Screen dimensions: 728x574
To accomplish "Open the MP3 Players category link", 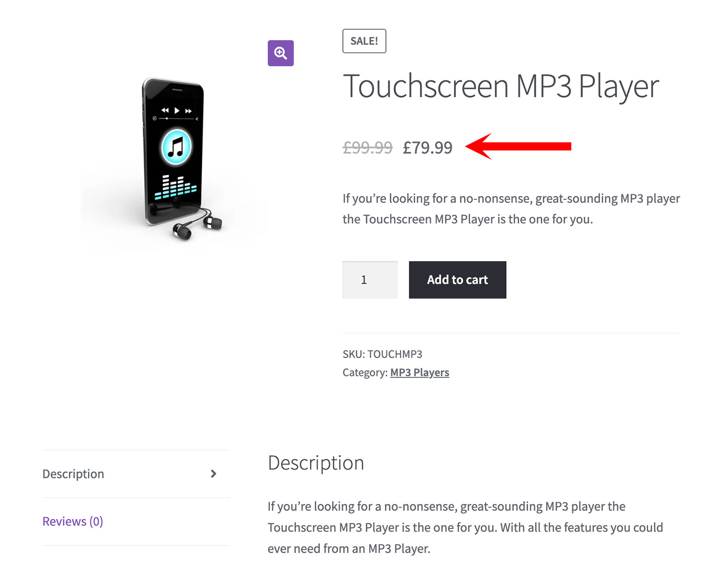I will tap(419, 372).
